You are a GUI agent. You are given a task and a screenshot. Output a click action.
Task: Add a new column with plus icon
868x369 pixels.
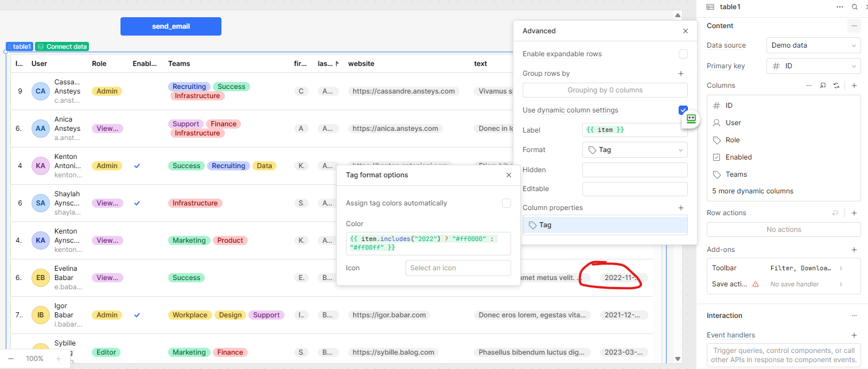click(x=854, y=86)
